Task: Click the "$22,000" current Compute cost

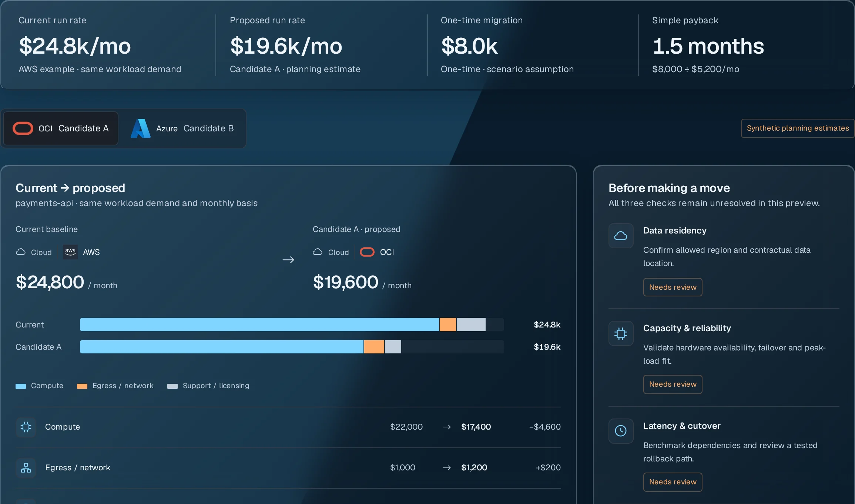Action: click(x=406, y=427)
